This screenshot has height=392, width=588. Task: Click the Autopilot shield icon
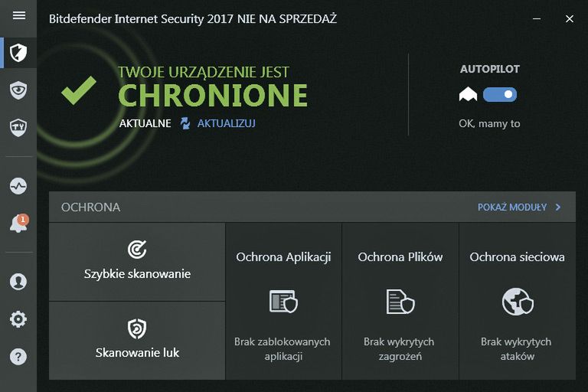coord(468,95)
